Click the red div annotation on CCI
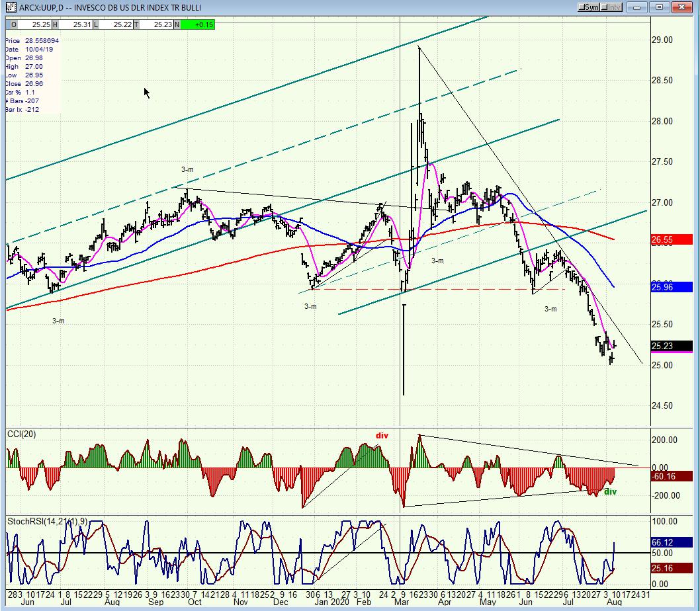The image size is (700, 611). tap(382, 436)
